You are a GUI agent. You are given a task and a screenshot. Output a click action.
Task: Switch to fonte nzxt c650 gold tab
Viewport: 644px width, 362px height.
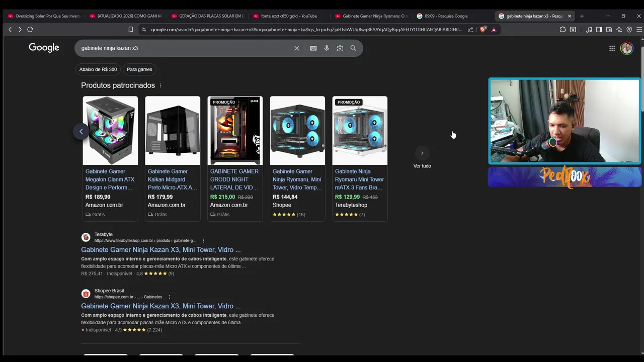point(289,16)
